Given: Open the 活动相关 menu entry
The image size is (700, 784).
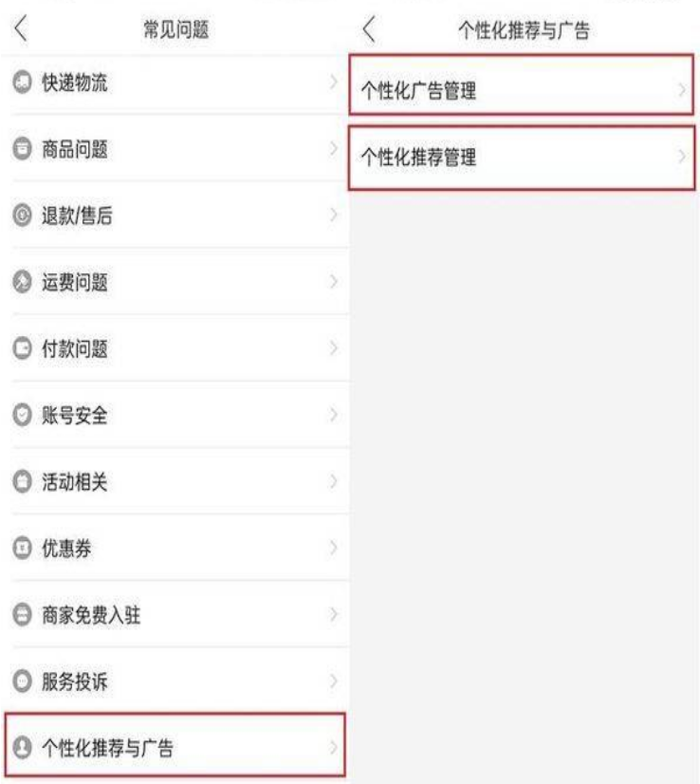Looking at the screenshot, I should [175, 481].
